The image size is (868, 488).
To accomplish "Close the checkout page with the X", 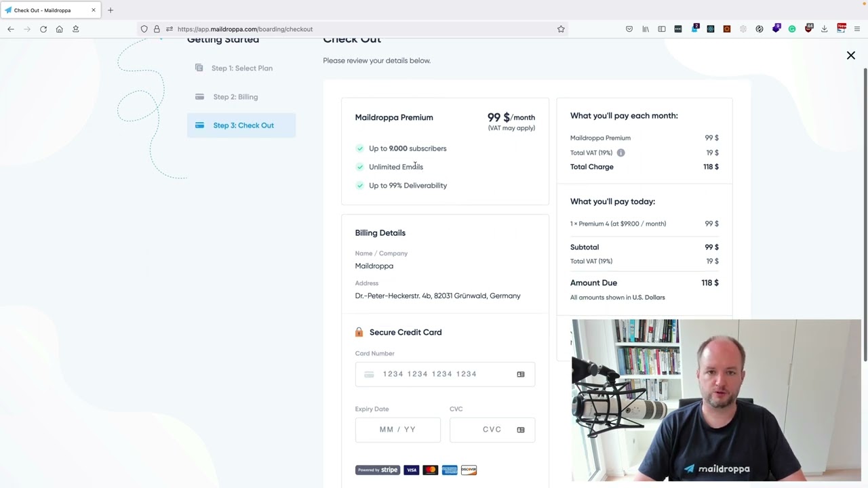I will click(x=851, y=56).
